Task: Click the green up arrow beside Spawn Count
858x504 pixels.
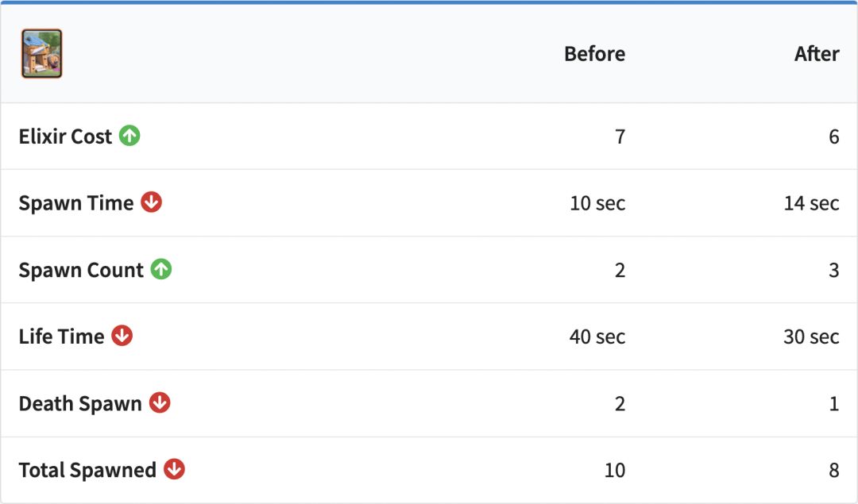Action: pos(161,269)
